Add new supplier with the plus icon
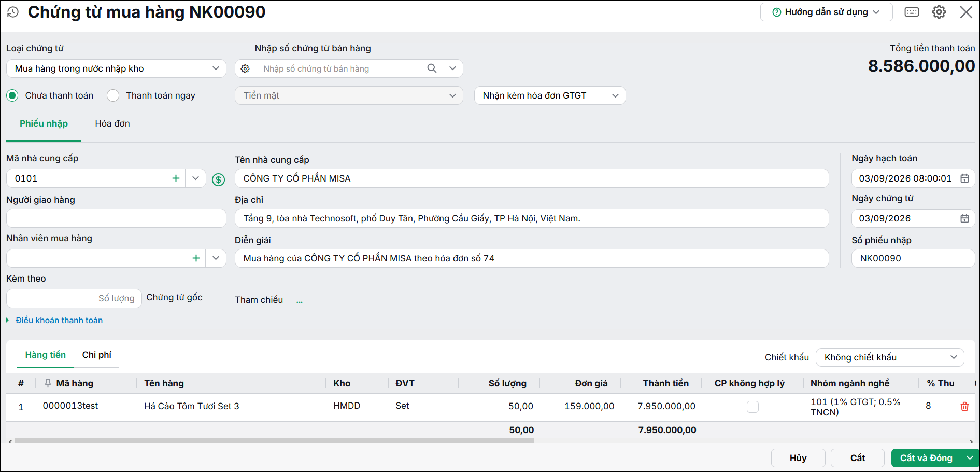 coord(176,178)
